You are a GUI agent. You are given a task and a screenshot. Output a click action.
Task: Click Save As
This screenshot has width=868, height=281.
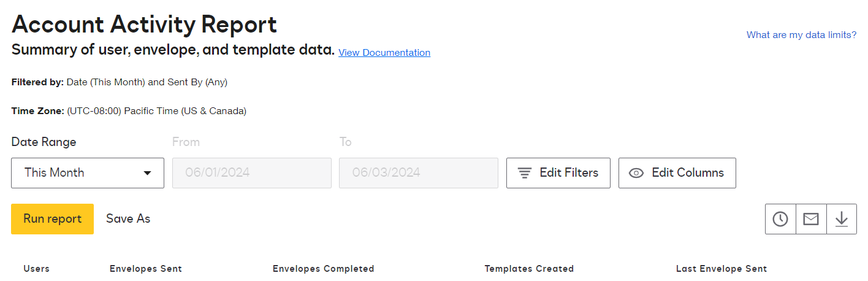click(x=128, y=219)
